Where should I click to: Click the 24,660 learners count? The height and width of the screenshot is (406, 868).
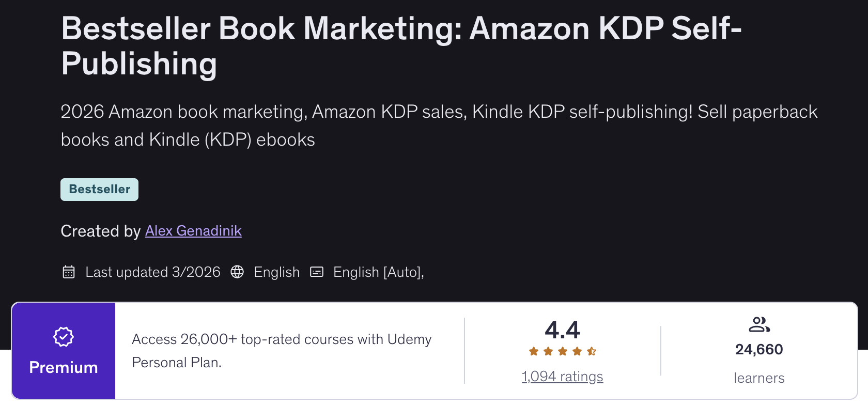coord(759,350)
